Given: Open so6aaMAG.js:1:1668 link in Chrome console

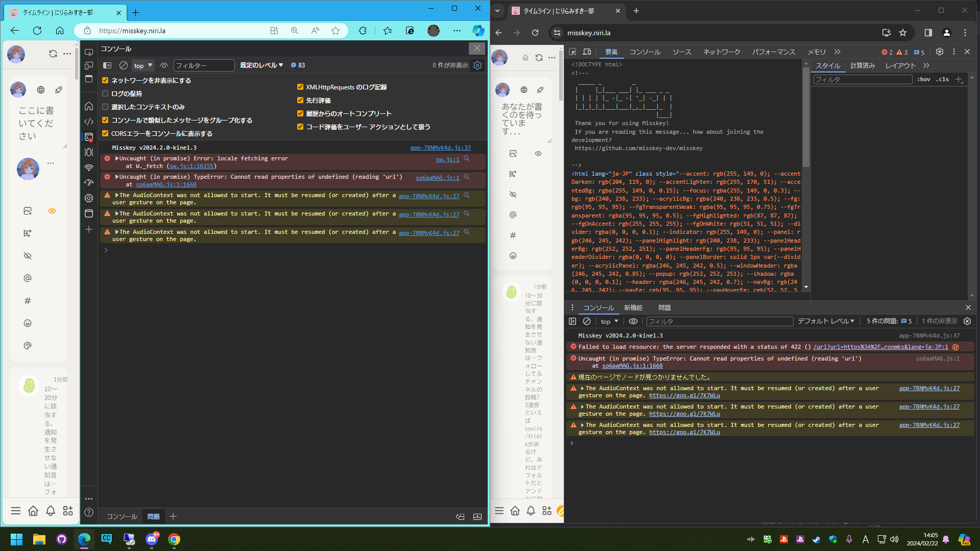Looking at the screenshot, I should tap(632, 366).
